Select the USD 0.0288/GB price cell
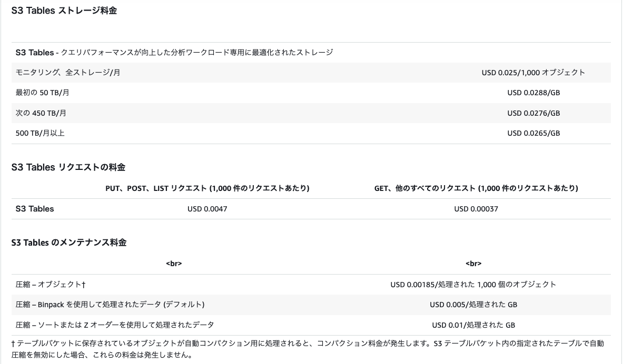 [x=533, y=93]
